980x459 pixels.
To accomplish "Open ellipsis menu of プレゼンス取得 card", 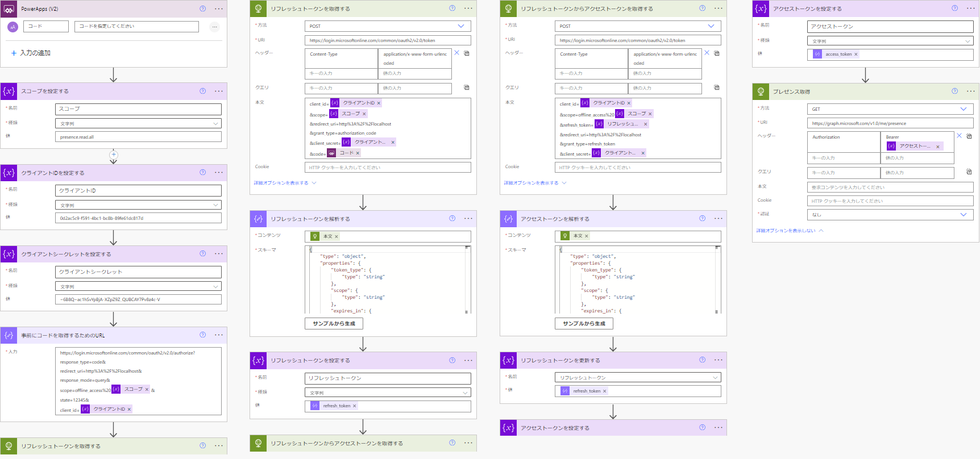I will click(x=971, y=91).
